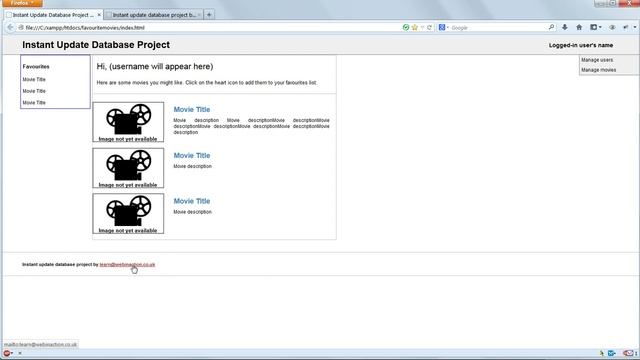The width and height of the screenshot is (640, 360).
Task: Select the second Movie Title in Favourites
Action: pos(34,91)
